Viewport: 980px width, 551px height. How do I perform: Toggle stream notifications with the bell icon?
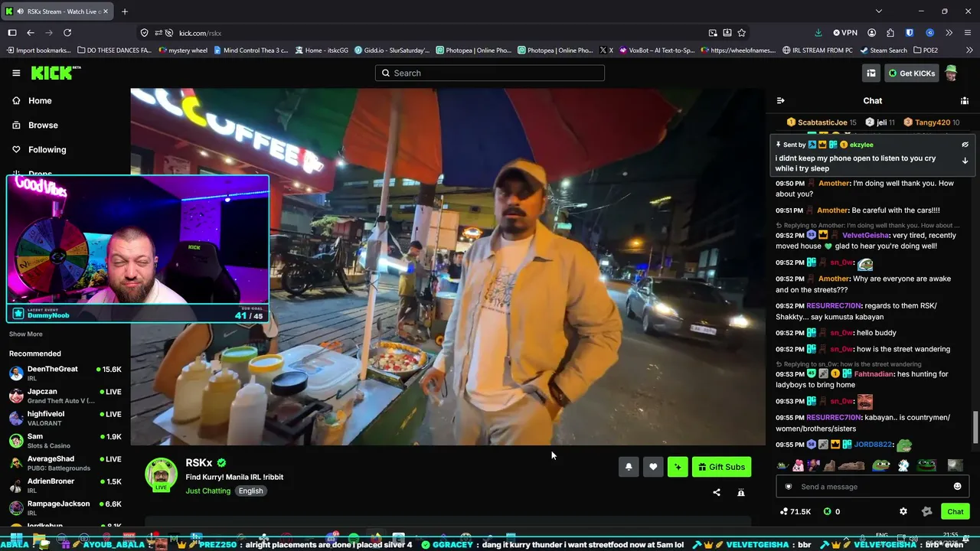(x=629, y=467)
